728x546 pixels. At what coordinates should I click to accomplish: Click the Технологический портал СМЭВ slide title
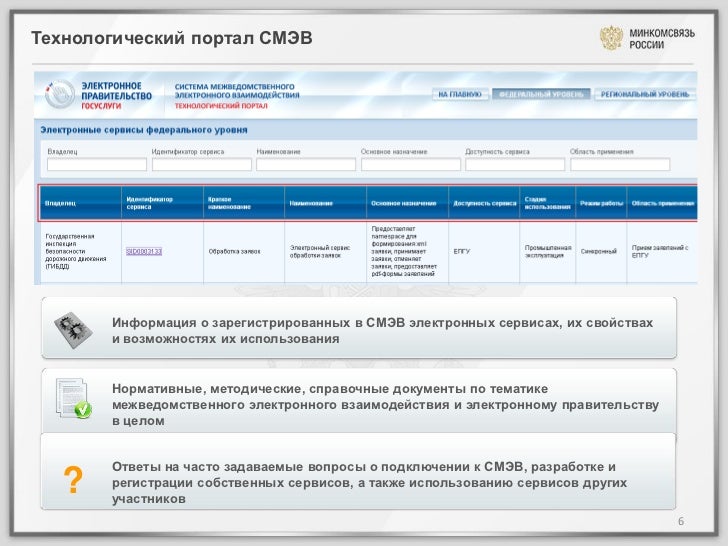click(x=171, y=38)
